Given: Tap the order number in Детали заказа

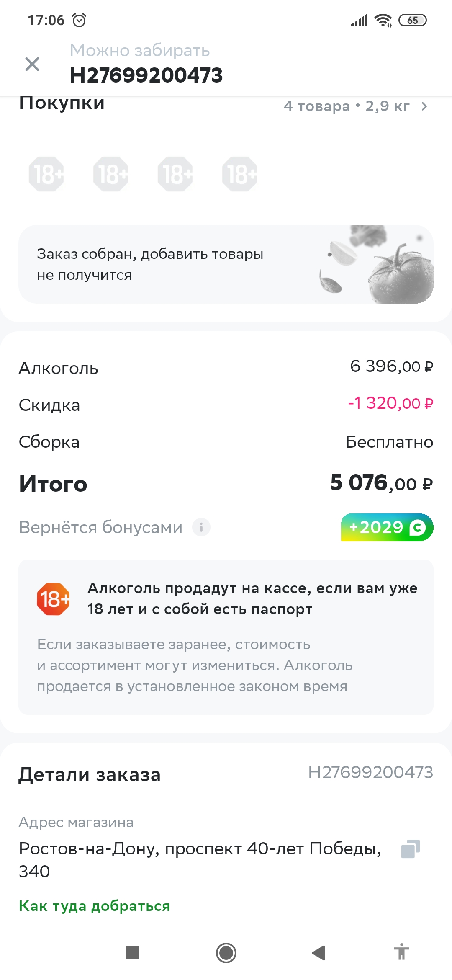Looking at the screenshot, I should [370, 772].
